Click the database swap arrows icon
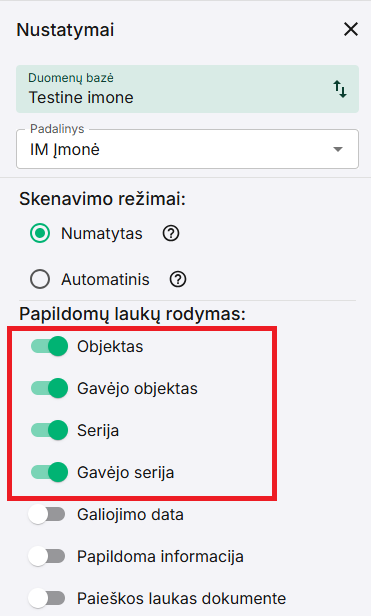 point(340,89)
